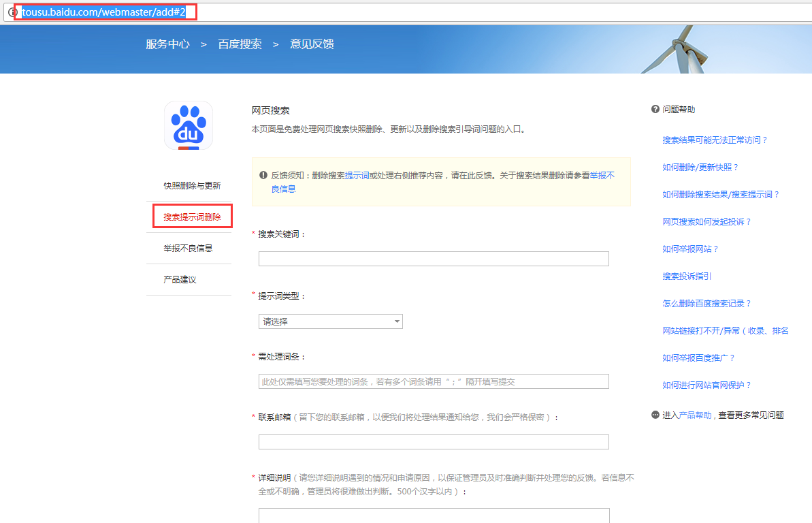Open help link 如何删除/更新快照？
The height and width of the screenshot is (523, 812).
tap(700, 167)
